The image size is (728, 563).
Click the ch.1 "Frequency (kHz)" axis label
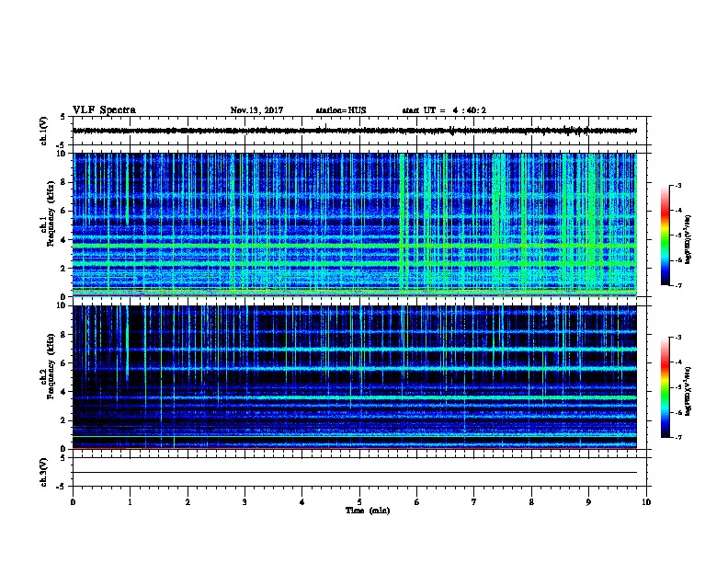point(51,213)
